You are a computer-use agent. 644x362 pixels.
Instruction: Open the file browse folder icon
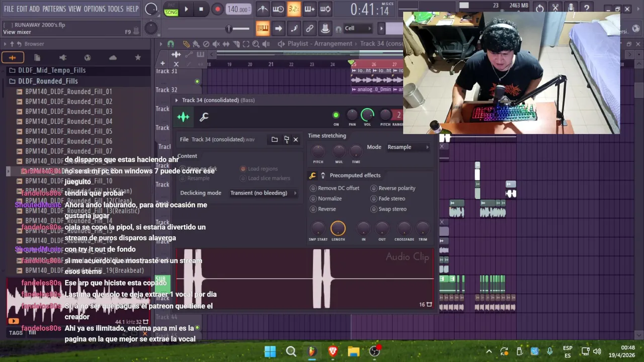[x=274, y=139]
